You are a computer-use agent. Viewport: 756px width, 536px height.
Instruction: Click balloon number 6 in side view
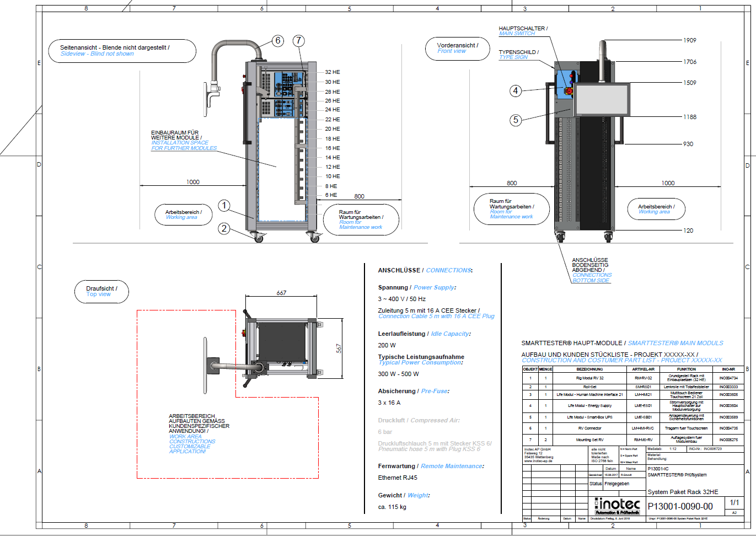278,41
